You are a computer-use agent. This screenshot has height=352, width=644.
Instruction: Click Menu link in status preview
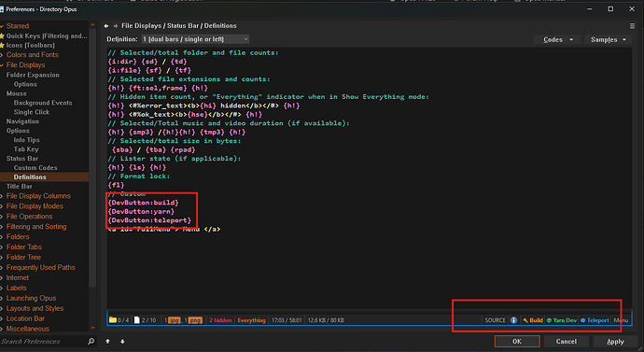point(621,320)
